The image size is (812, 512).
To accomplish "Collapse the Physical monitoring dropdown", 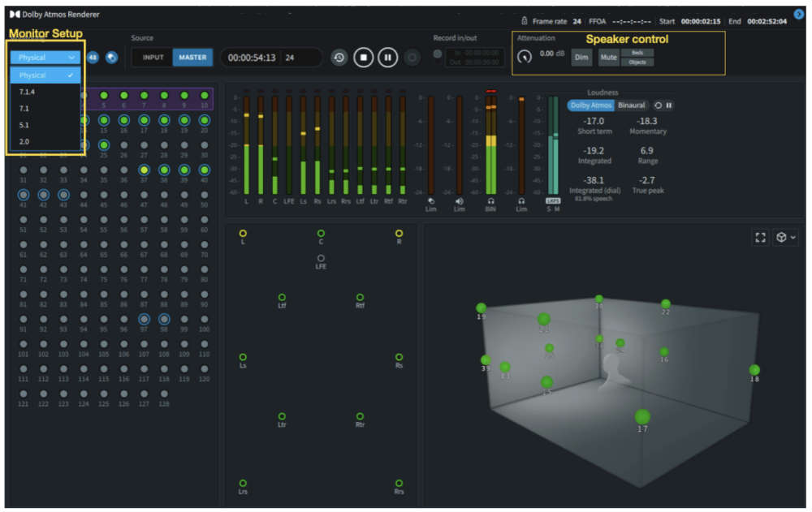I will [x=45, y=58].
